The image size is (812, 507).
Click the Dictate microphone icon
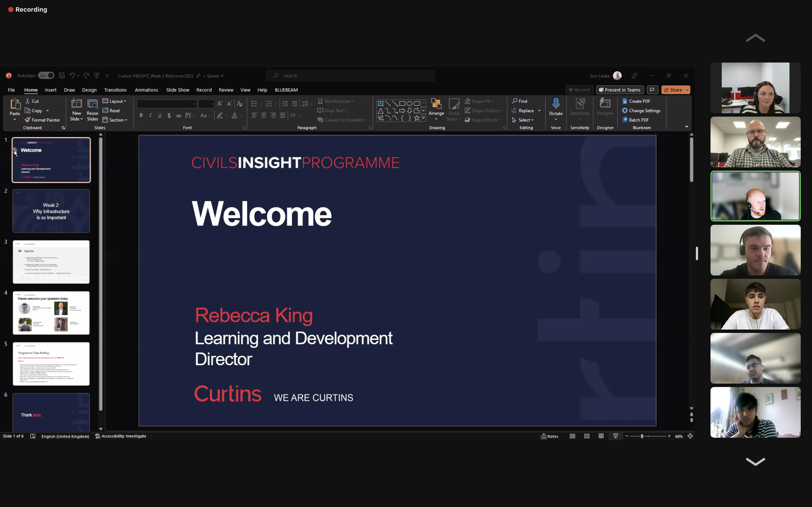pyautogui.click(x=556, y=104)
